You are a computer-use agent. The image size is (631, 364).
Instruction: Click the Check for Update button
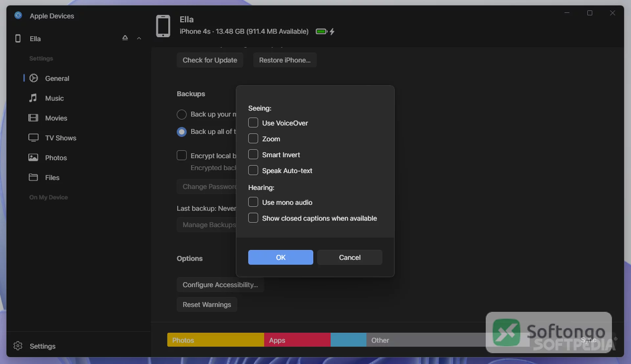click(210, 60)
